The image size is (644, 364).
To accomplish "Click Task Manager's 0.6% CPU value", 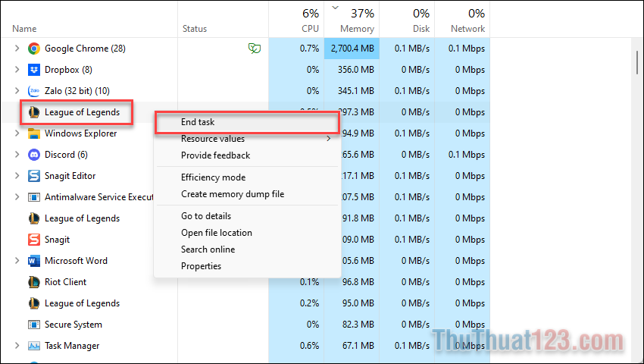I will coord(309,346).
